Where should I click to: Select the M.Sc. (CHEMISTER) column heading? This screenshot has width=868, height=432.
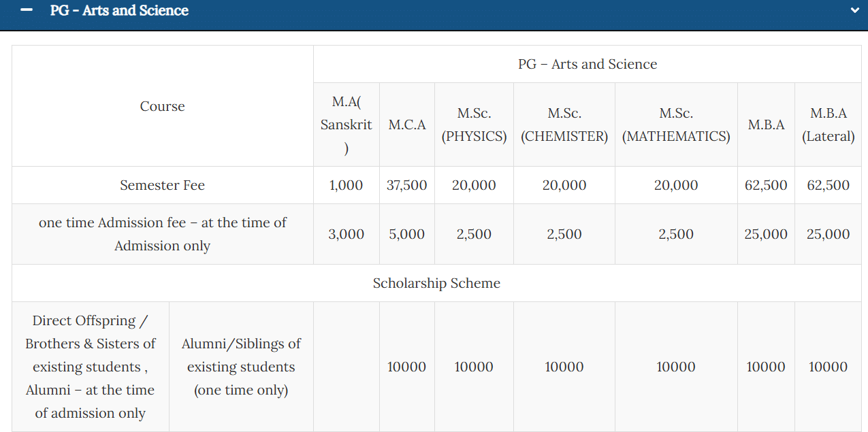564,124
